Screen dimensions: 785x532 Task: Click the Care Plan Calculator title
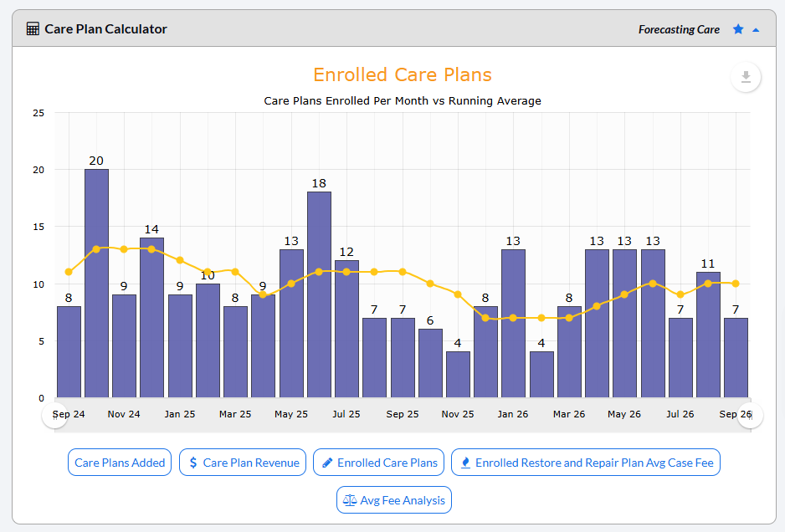pos(105,29)
